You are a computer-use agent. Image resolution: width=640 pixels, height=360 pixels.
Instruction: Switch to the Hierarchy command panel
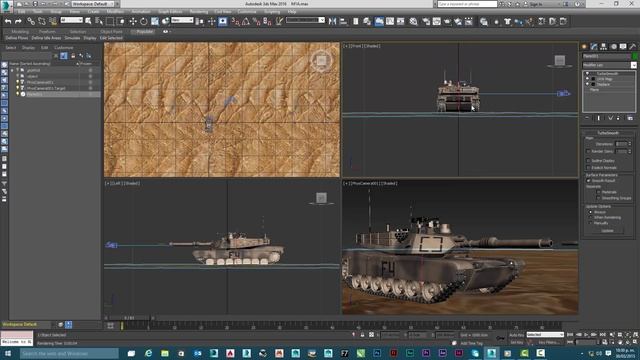pyautogui.click(x=604, y=47)
